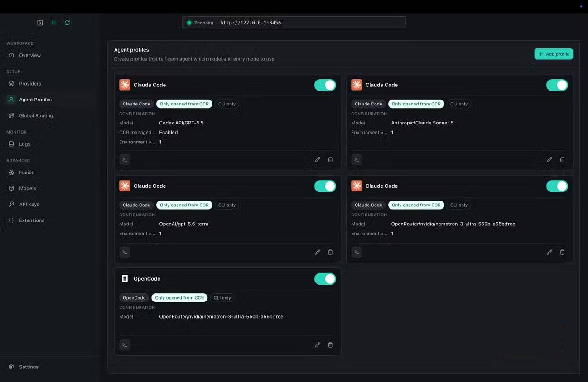Image resolution: width=588 pixels, height=382 pixels.
Task: Click the green refresh arrows icon
Action: pyautogui.click(x=67, y=23)
